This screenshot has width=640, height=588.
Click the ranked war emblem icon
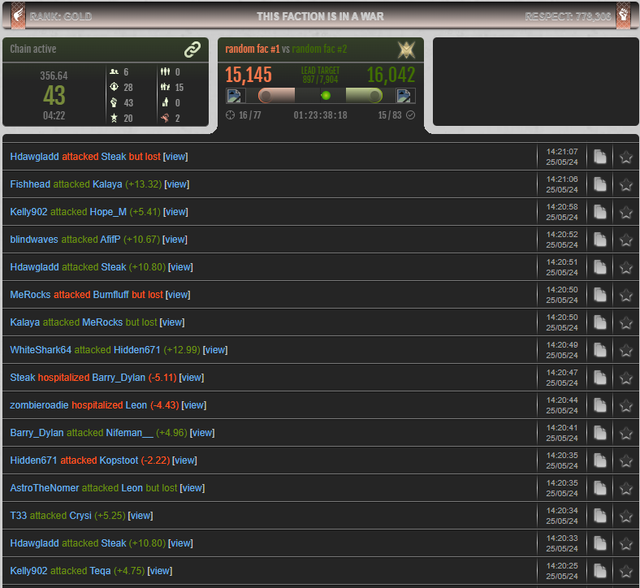(406, 49)
